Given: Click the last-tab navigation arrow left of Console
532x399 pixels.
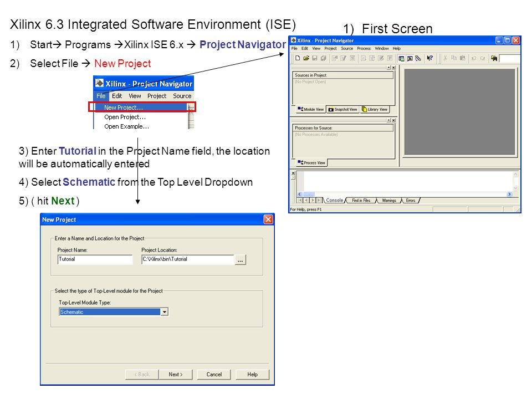Looking at the screenshot, I should [319, 201].
